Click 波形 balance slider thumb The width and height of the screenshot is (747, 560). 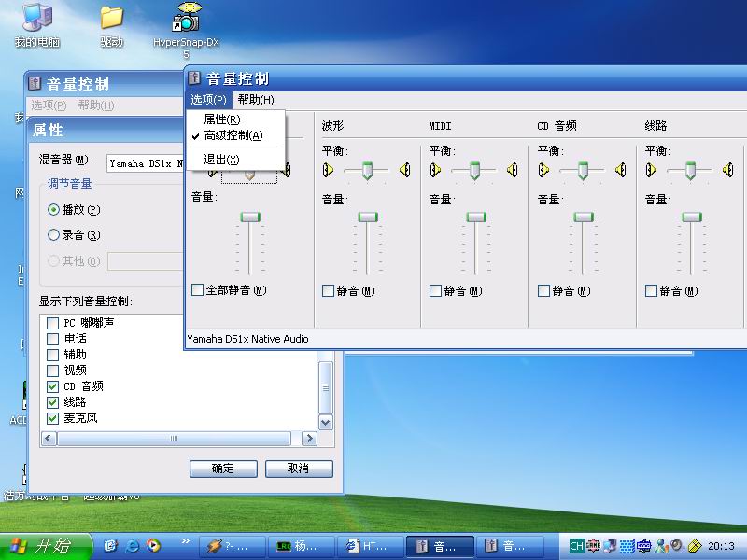(367, 171)
